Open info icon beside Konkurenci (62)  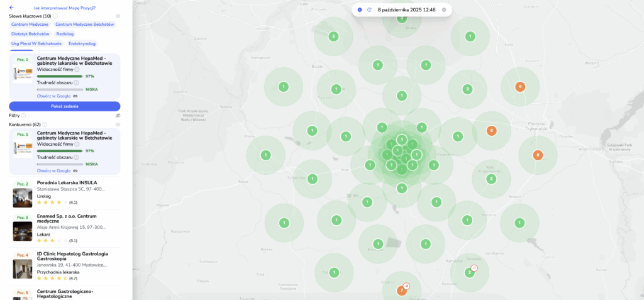45,125
